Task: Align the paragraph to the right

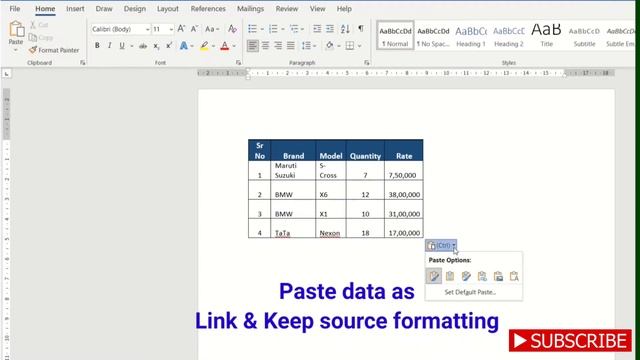Action: click(278, 46)
